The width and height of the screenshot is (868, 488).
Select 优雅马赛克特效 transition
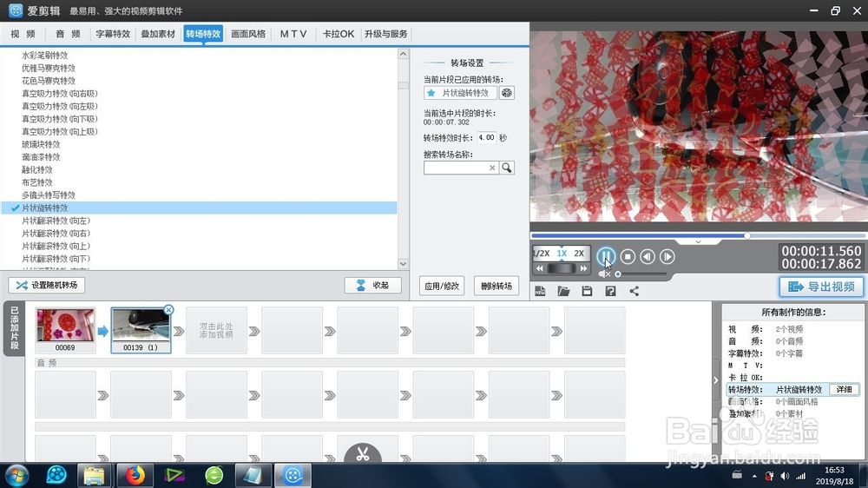coord(49,68)
